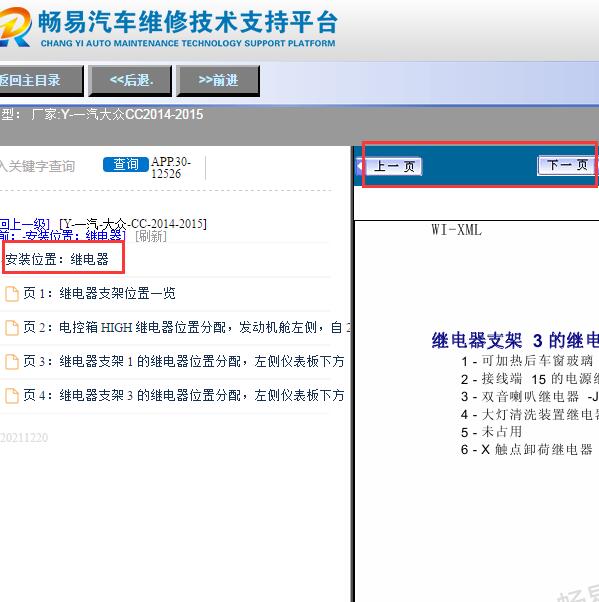Click the WI-XML label in document
599x602 pixels.
click(x=457, y=230)
